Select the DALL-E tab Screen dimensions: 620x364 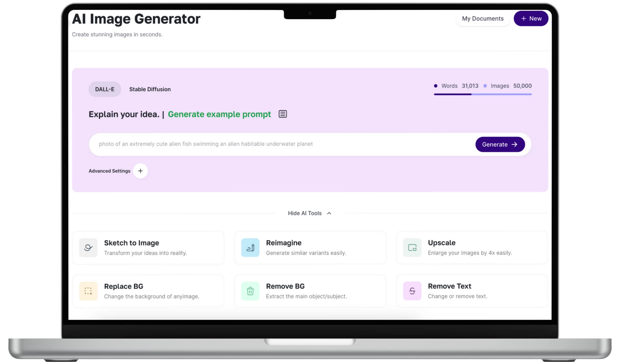click(x=104, y=89)
